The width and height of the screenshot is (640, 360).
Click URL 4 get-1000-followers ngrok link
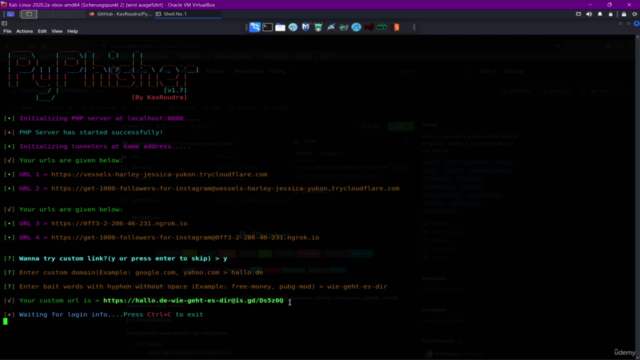(x=185, y=238)
